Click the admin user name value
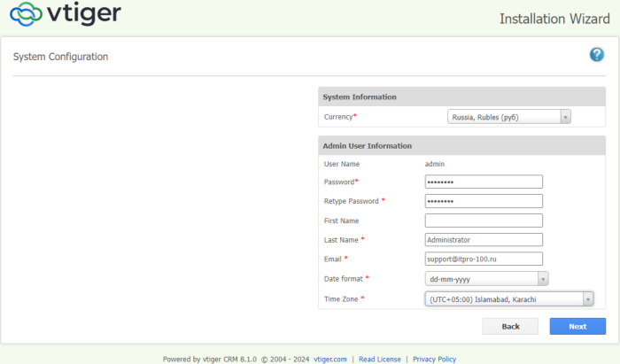The height and width of the screenshot is (364, 620). [434, 164]
